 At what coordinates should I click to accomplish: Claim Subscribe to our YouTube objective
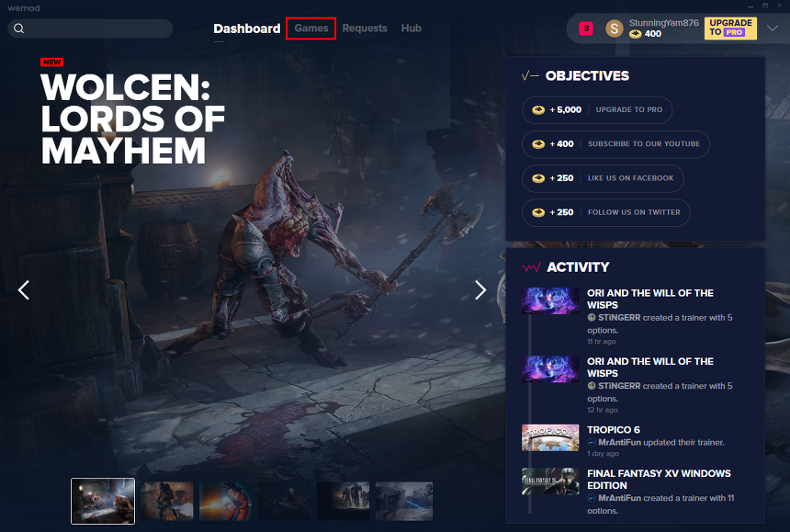tap(615, 144)
